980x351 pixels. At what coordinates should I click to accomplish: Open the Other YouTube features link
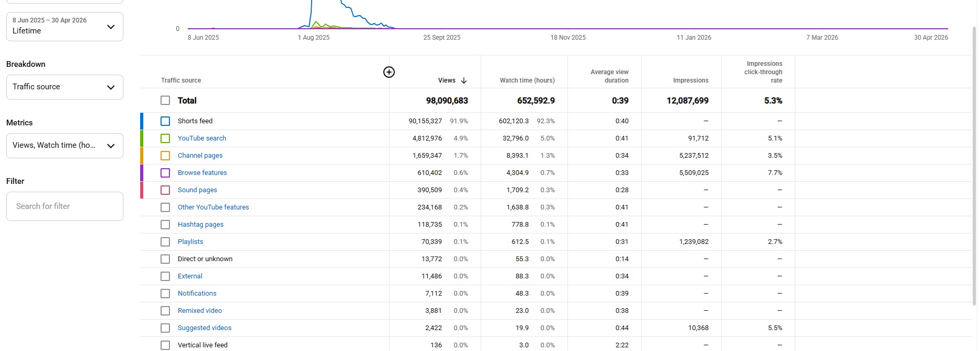(x=213, y=207)
